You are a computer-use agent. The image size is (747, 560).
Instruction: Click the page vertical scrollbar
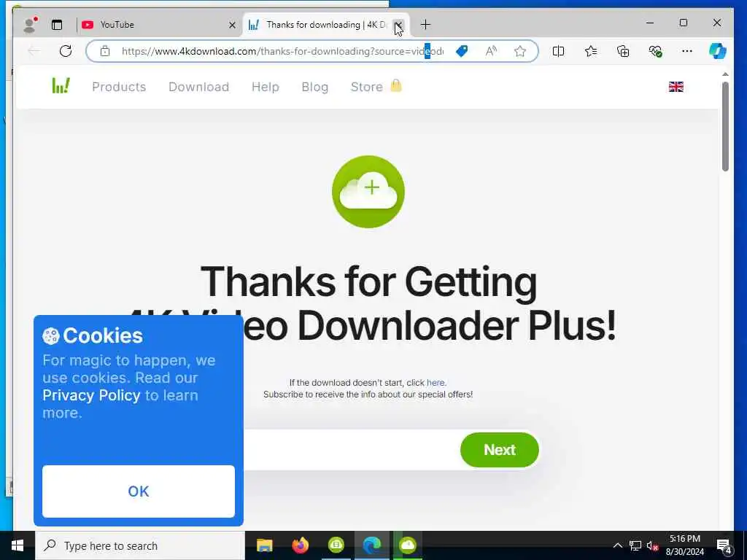click(725, 127)
